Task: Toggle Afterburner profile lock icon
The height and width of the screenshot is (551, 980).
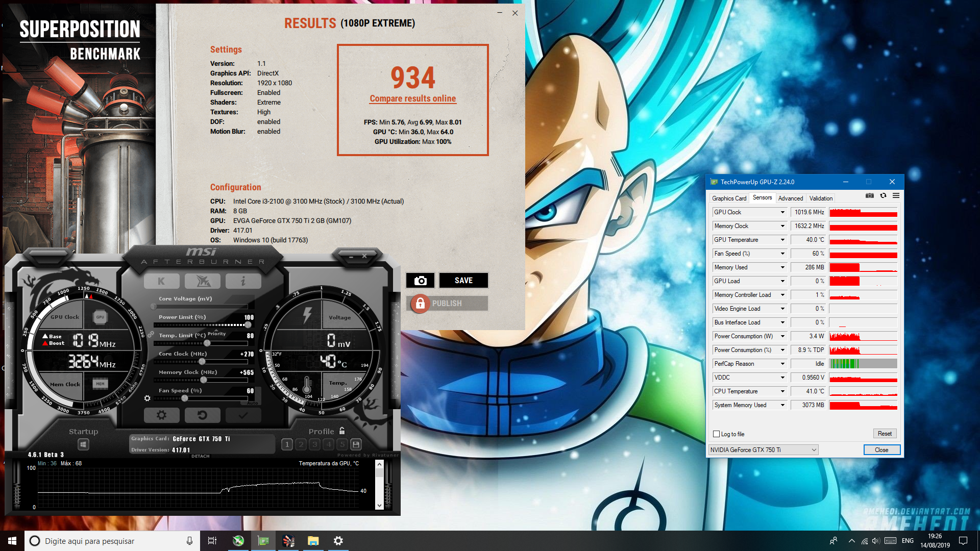Action: (342, 431)
